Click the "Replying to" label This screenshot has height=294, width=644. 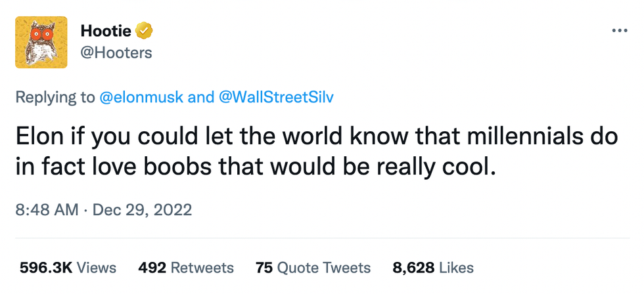point(55,98)
